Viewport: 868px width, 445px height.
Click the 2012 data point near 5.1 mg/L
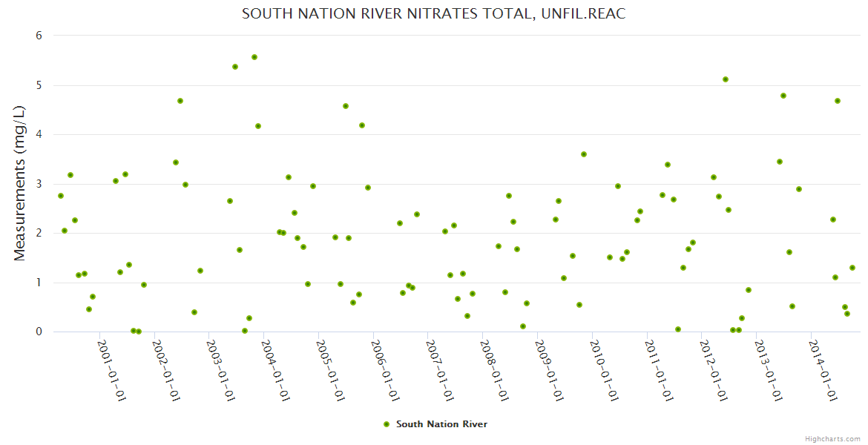[726, 79]
